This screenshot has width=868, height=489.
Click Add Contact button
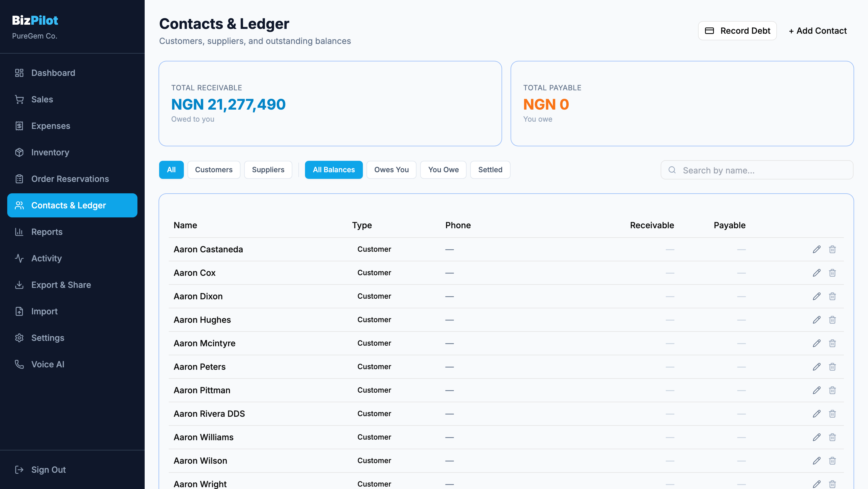coord(817,31)
